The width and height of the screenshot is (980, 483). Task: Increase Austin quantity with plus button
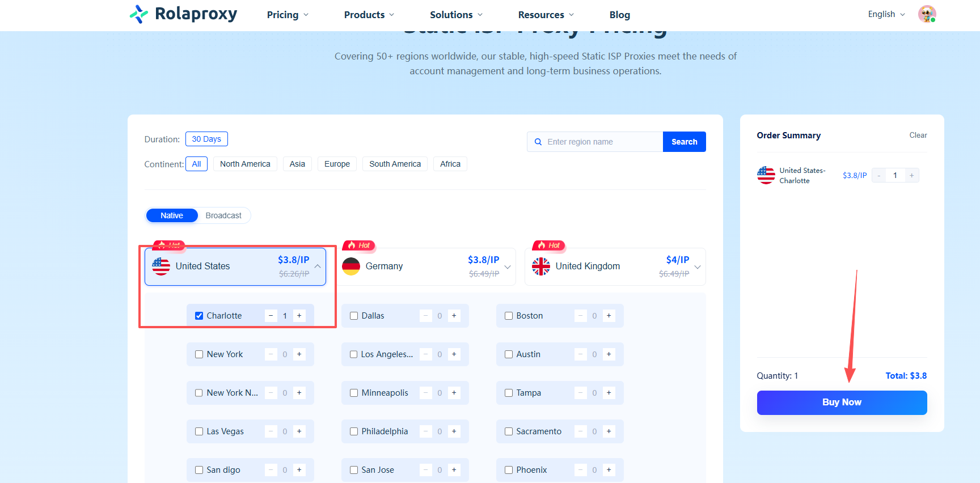point(609,354)
